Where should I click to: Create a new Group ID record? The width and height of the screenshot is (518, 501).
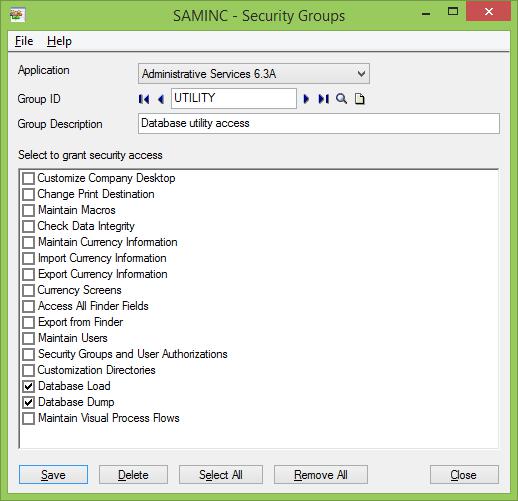coord(360,99)
